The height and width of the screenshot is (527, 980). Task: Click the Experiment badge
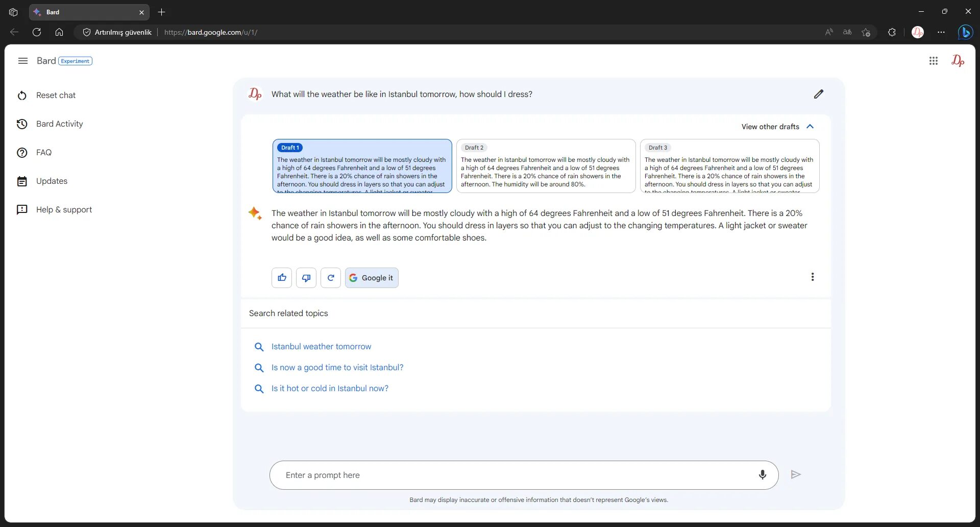(x=75, y=61)
